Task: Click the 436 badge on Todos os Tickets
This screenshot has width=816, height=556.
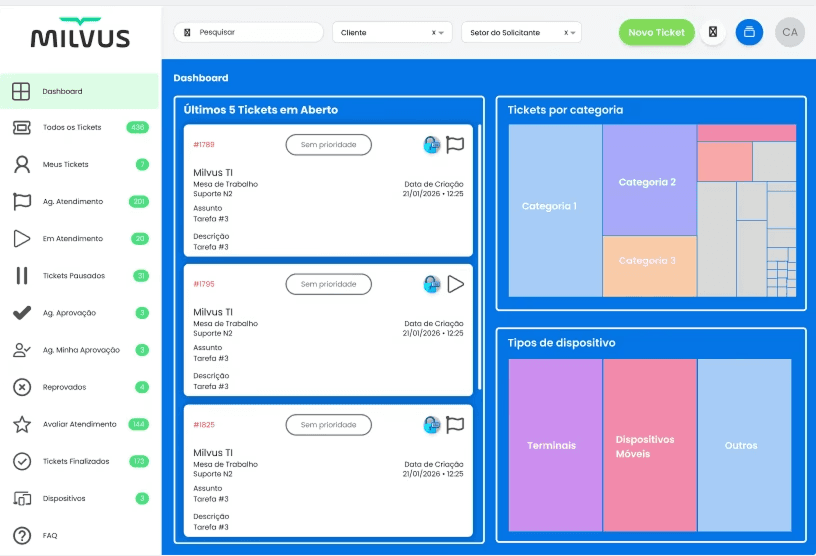Action: click(x=137, y=128)
